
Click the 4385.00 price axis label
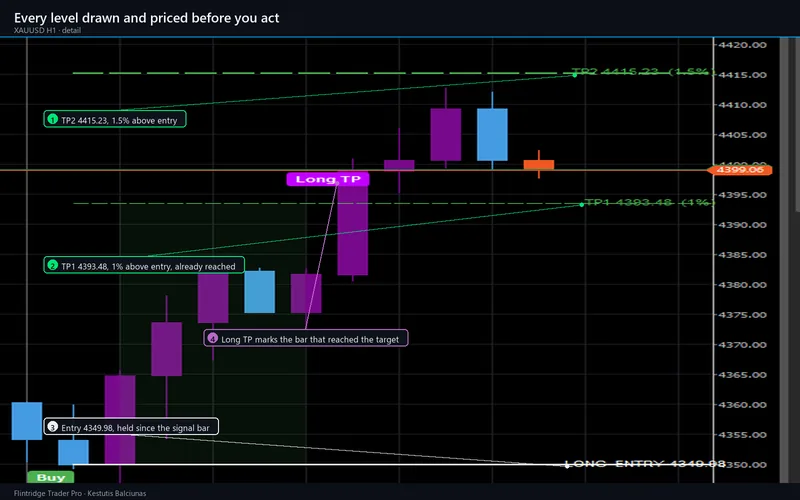click(x=742, y=255)
